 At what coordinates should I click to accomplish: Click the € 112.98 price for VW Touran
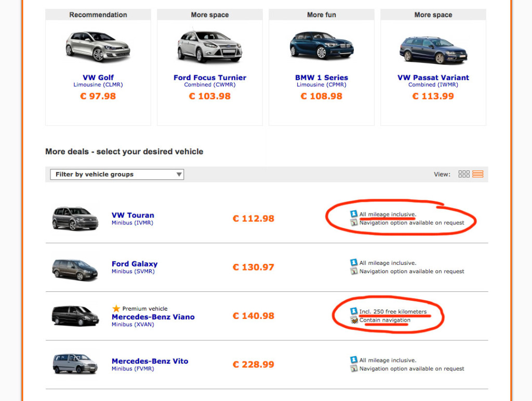tap(253, 219)
